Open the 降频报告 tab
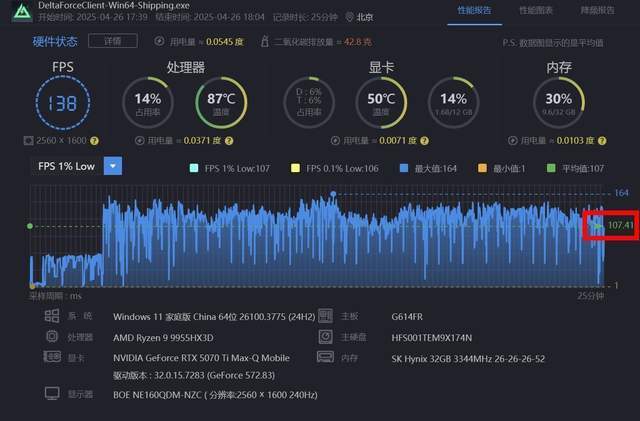Viewport: 640px width, 421px height. [x=597, y=9]
